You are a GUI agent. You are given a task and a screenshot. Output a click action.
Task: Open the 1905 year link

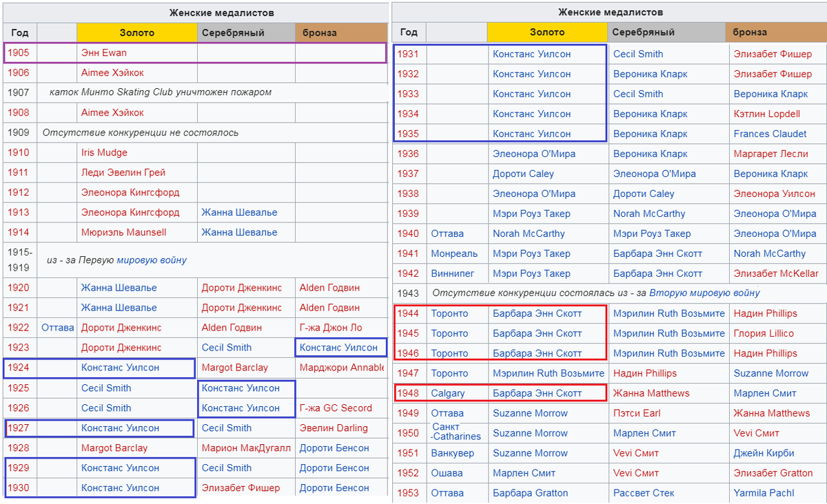coord(19,52)
